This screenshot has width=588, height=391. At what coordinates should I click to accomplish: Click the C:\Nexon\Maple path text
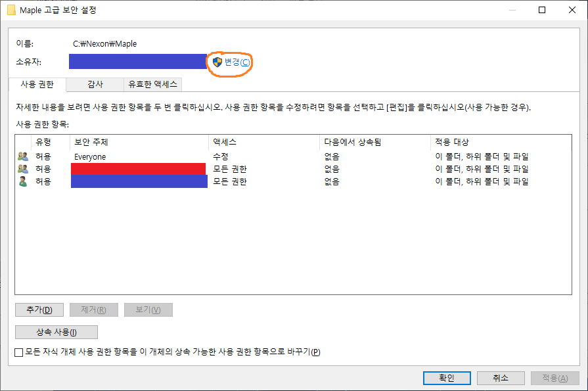[x=104, y=44]
